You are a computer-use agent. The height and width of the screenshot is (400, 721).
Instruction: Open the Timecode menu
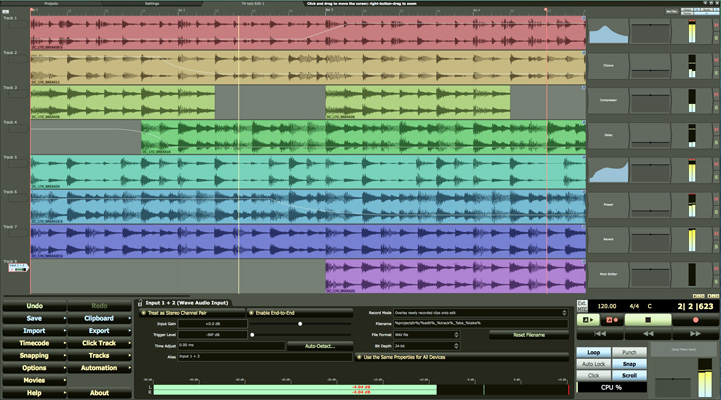click(x=34, y=343)
